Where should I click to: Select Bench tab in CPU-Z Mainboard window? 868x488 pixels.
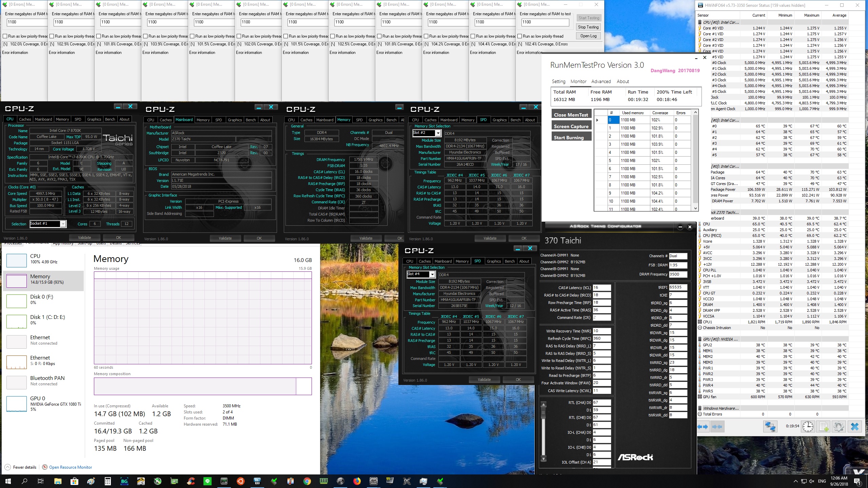(x=251, y=120)
